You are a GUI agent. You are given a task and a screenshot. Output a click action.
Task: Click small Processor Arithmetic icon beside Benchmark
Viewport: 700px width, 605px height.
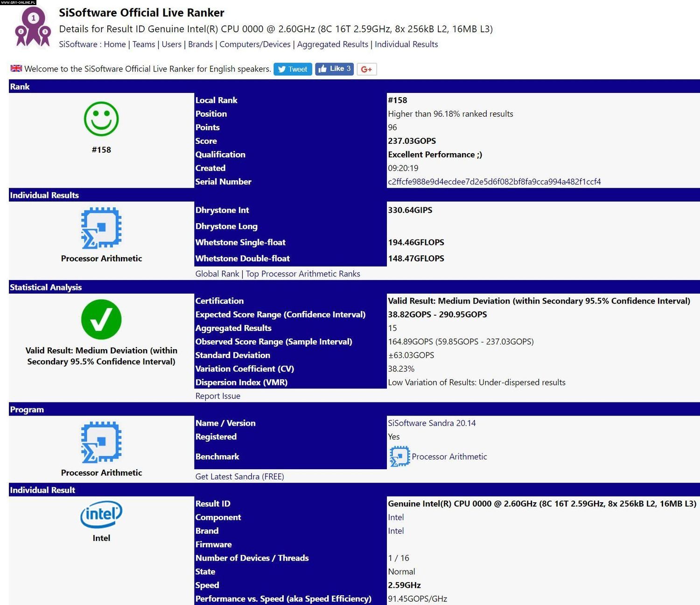coord(399,457)
